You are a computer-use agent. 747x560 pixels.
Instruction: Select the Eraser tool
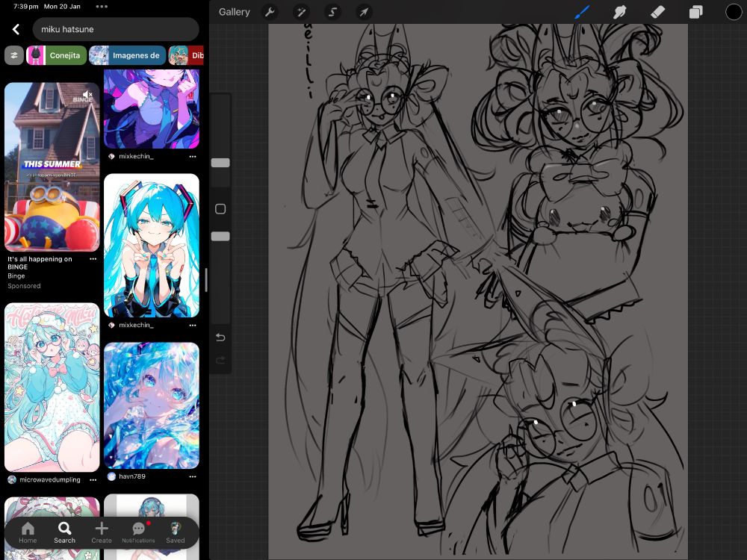click(657, 12)
